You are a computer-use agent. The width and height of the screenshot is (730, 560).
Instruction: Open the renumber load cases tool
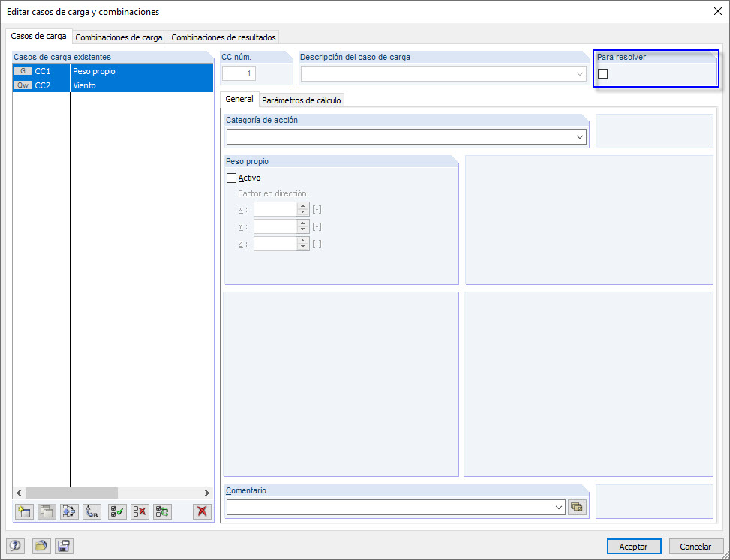68,511
